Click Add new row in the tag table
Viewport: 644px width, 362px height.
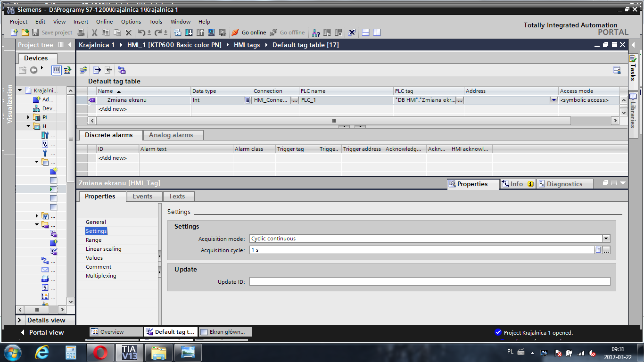pyautogui.click(x=112, y=109)
